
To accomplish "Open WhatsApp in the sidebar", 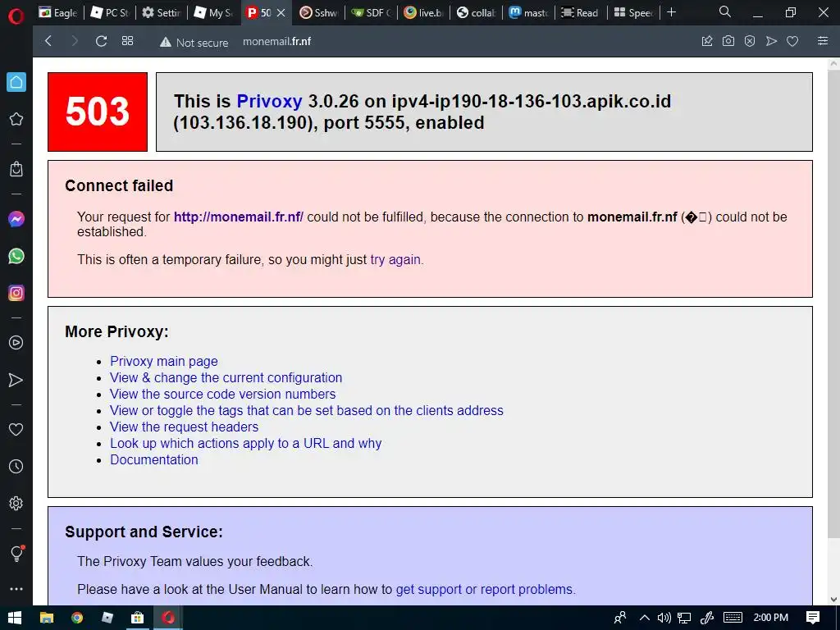I will [16, 256].
